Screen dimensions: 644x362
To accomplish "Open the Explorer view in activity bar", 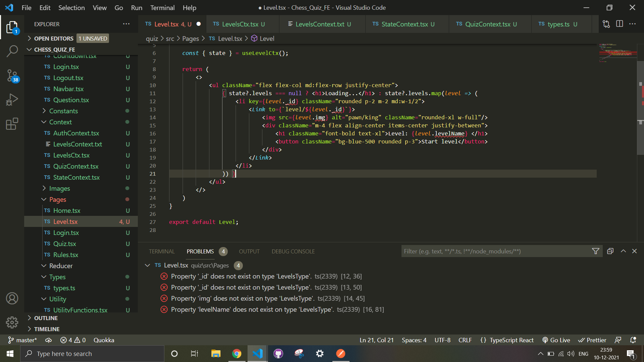I will [12, 27].
